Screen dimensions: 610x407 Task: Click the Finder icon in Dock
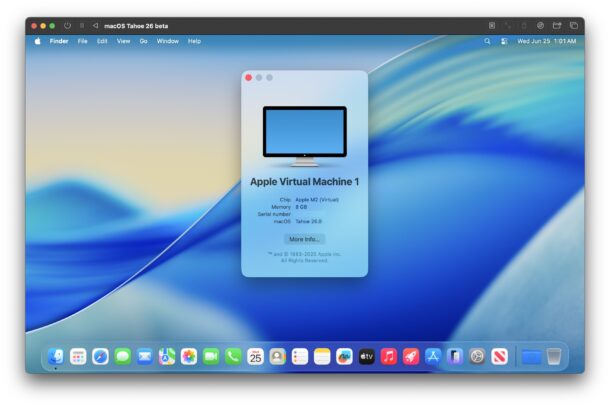click(56, 356)
